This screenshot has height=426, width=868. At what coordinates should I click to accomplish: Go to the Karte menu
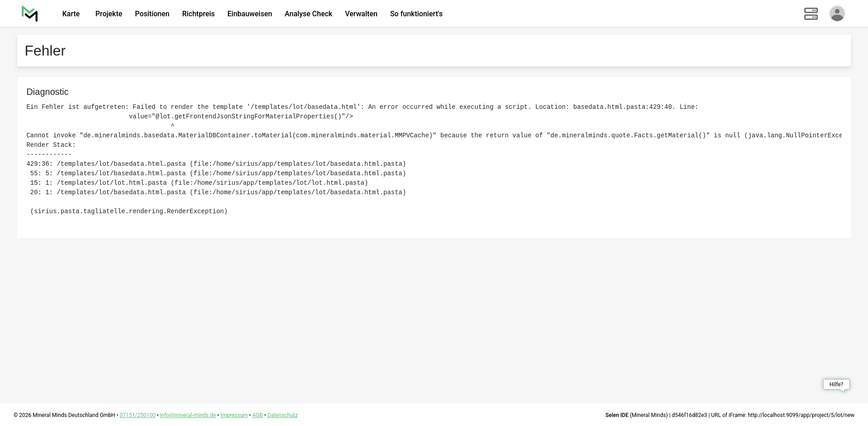pyautogui.click(x=71, y=14)
